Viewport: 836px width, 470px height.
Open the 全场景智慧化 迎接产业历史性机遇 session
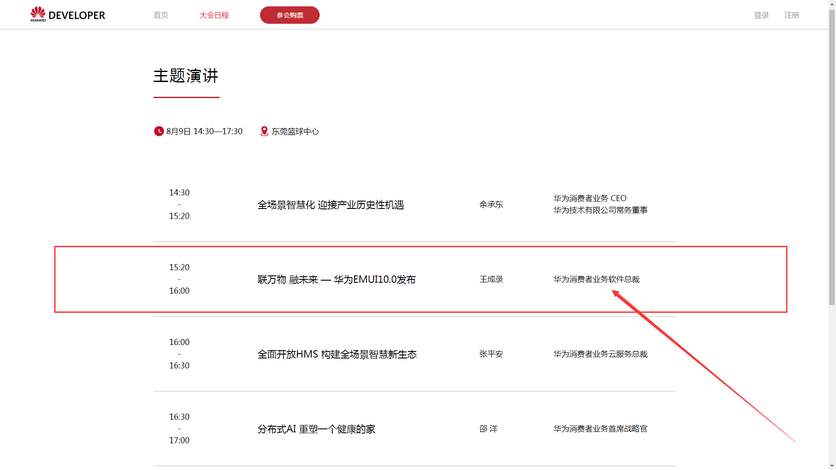point(330,205)
